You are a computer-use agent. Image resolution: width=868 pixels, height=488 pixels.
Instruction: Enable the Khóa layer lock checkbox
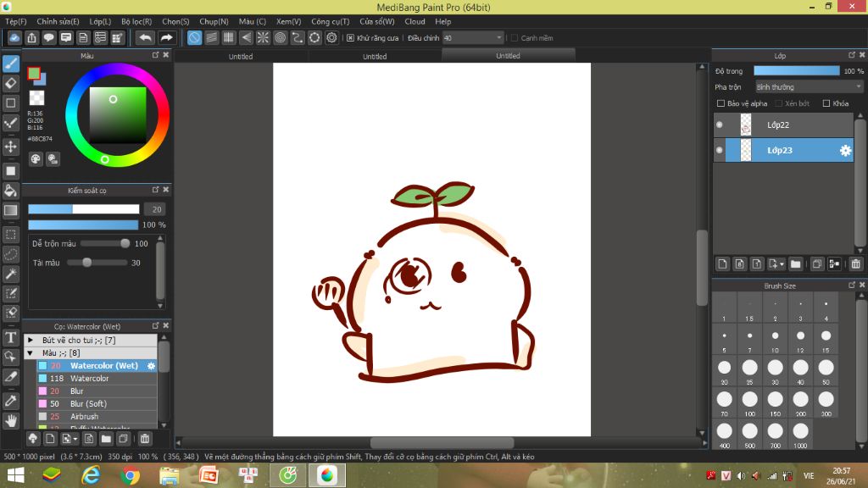[x=826, y=103]
